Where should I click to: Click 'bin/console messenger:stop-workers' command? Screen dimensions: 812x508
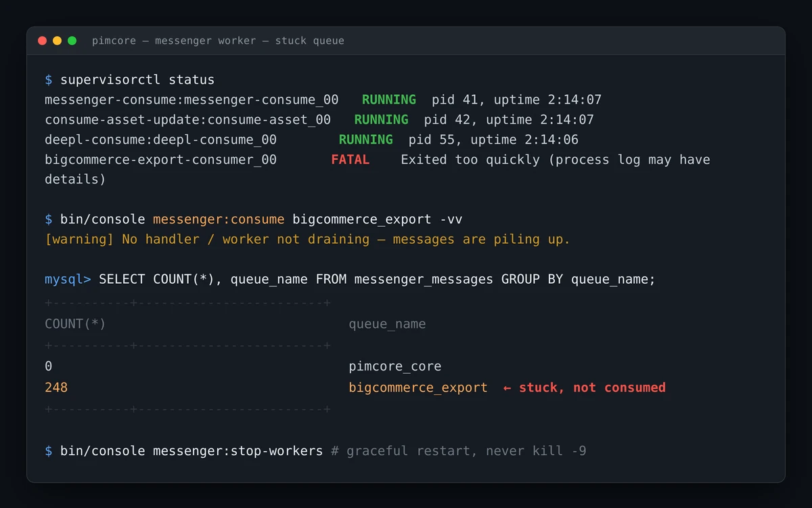(x=191, y=450)
